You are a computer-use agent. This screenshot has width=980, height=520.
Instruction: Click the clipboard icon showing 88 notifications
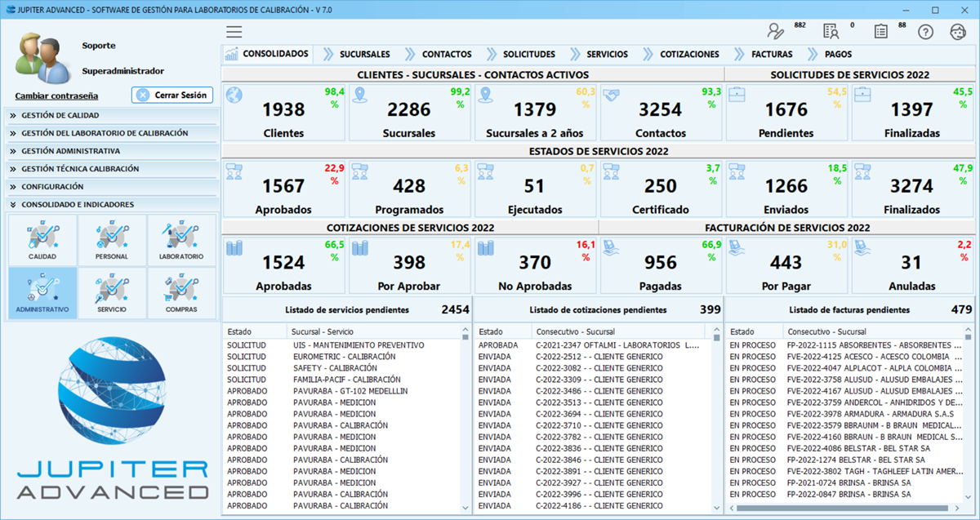point(880,31)
